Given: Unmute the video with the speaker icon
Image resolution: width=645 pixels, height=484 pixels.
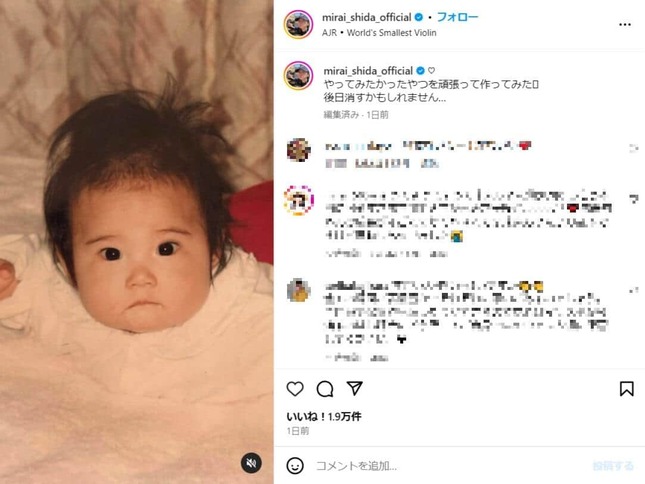Looking at the screenshot, I should (251, 463).
